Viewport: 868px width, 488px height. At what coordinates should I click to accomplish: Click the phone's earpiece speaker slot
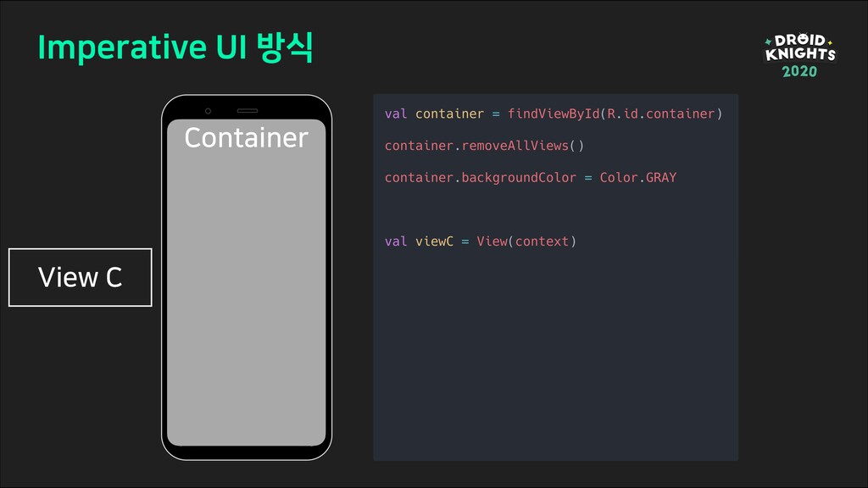(248, 111)
